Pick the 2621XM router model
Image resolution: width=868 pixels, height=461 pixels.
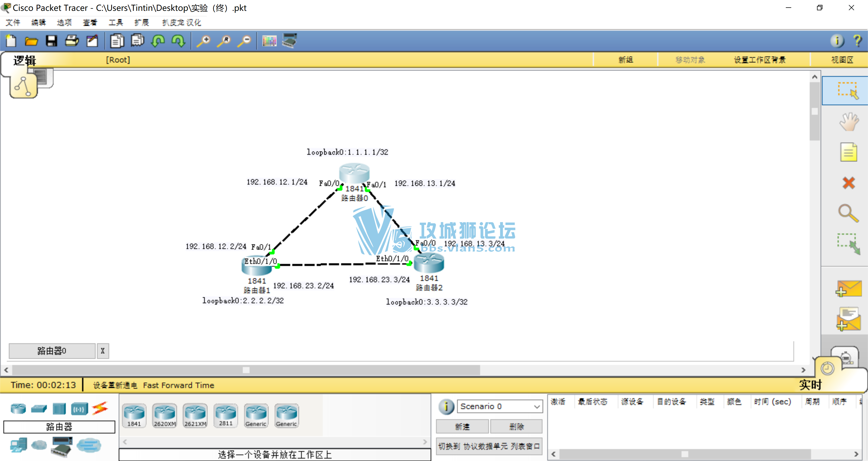[195, 415]
